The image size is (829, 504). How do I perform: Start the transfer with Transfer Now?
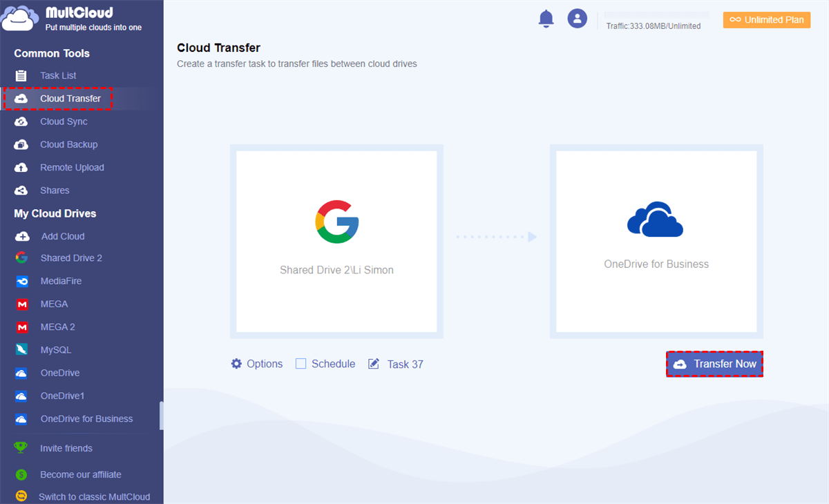(715, 364)
